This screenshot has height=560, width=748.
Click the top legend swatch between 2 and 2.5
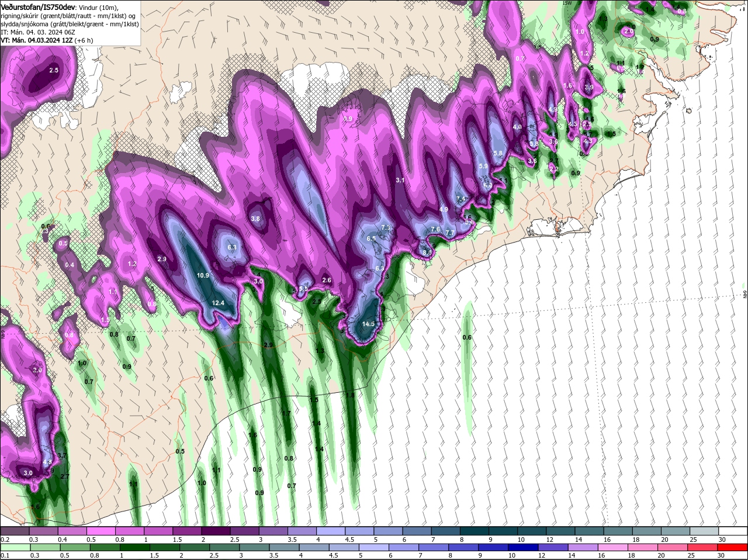coord(216,531)
